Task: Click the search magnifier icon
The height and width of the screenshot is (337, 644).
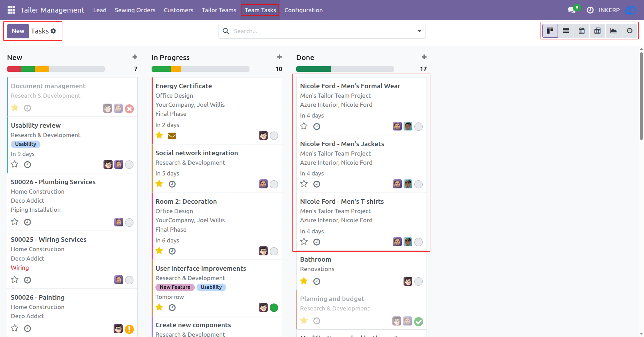Action: click(226, 31)
